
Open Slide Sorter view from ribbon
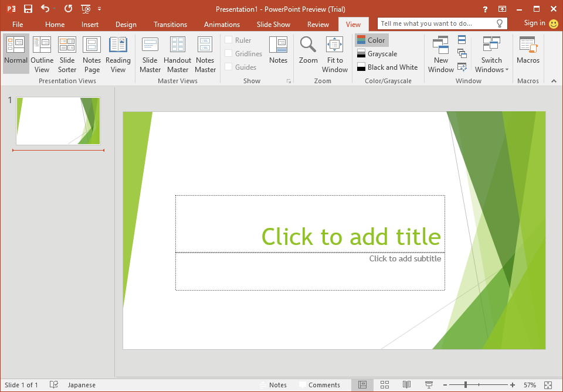67,54
